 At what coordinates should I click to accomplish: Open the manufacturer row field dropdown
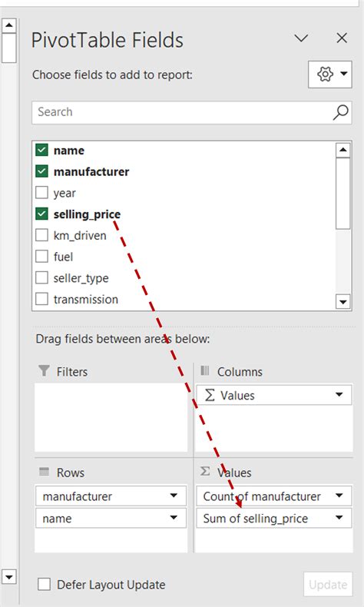point(174,496)
